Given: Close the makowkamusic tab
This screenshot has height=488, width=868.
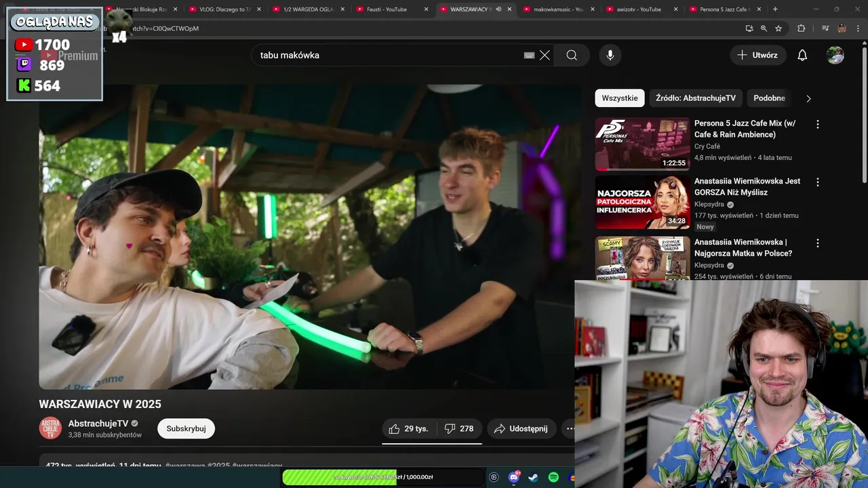Looking at the screenshot, I should (x=593, y=9).
